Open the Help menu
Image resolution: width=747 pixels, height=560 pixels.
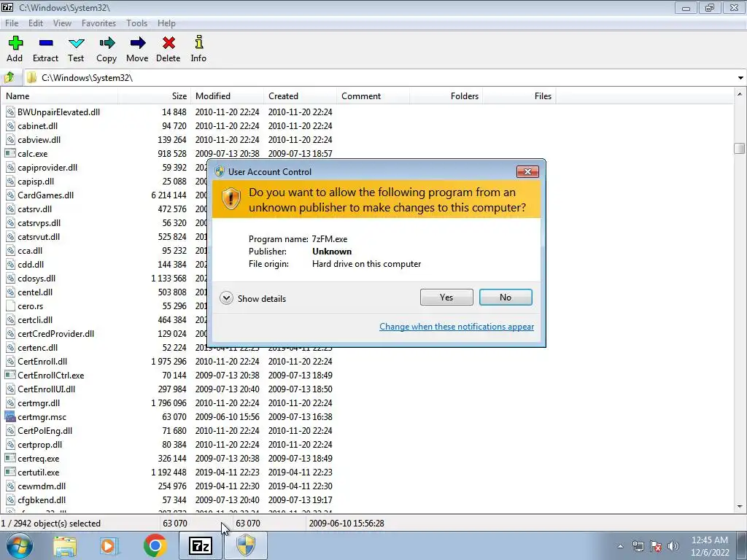pyautogui.click(x=166, y=23)
